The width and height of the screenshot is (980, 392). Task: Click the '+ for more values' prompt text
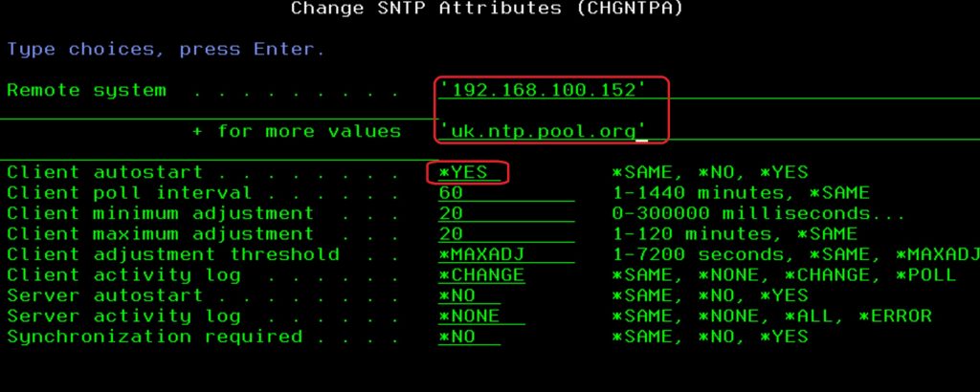(x=297, y=132)
